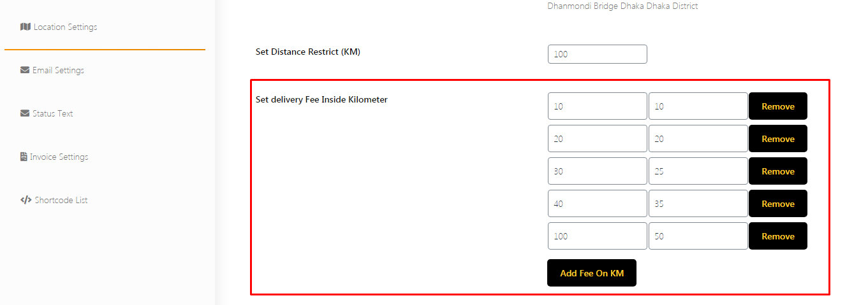Open the Shortcode List tab
Screen dimensions: 868x305
(61, 200)
